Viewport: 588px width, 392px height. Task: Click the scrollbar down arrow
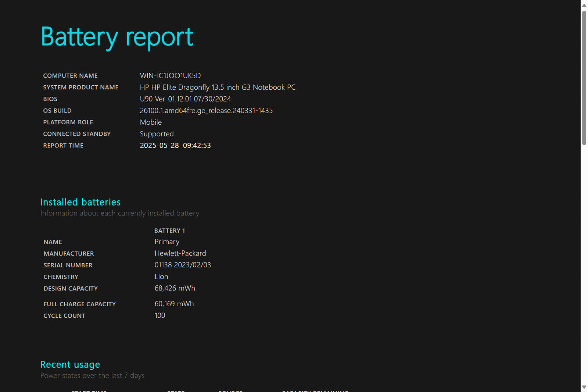584,387
